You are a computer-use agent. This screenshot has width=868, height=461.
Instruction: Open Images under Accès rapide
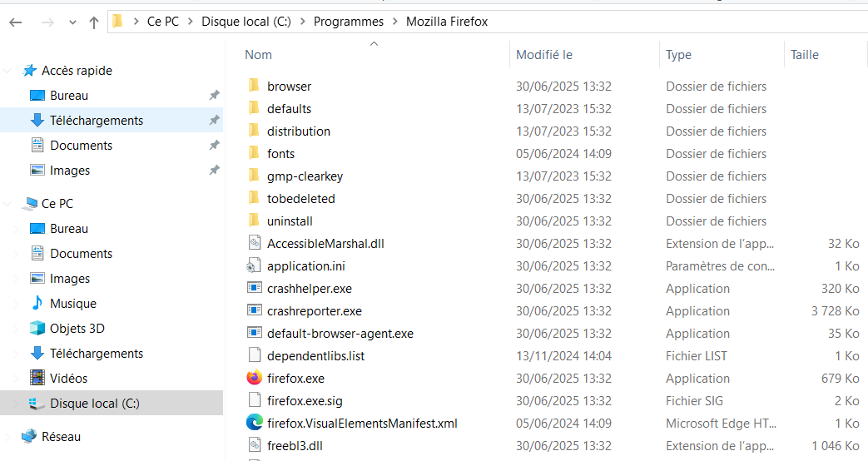click(x=70, y=171)
